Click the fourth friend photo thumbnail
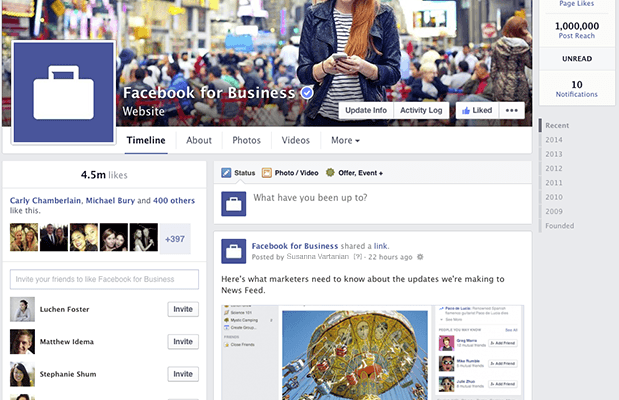Viewport: 619px width, 400px height. (114, 237)
